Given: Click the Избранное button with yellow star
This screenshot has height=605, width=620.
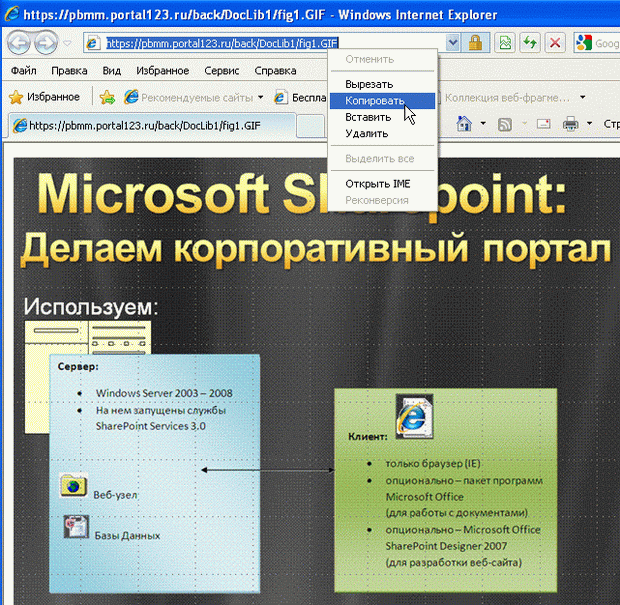Looking at the screenshot, I should pyautogui.click(x=44, y=97).
